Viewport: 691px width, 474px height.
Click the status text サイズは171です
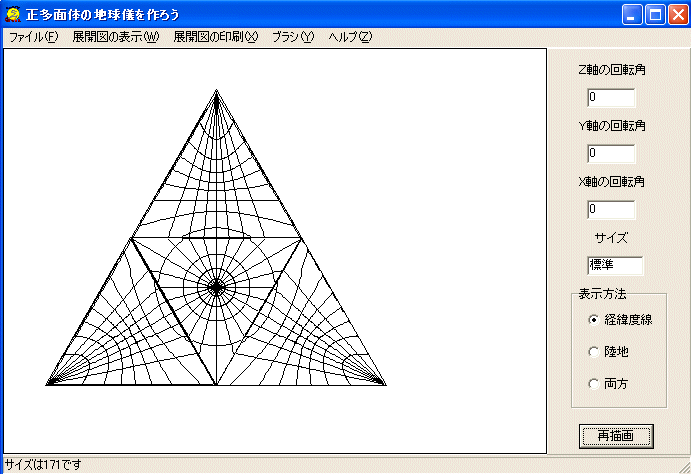tap(43, 465)
